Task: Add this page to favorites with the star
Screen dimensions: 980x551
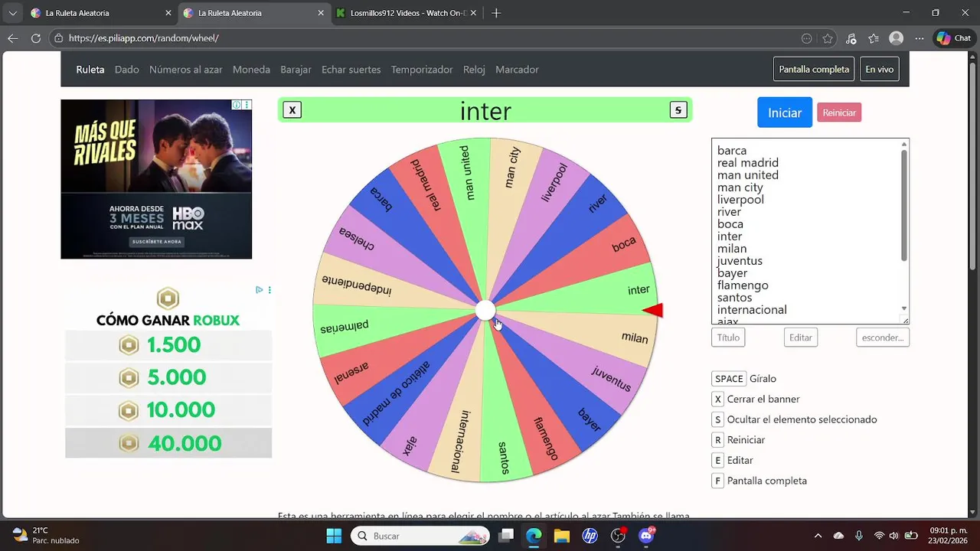Action: pyautogui.click(x=828, y=38)
